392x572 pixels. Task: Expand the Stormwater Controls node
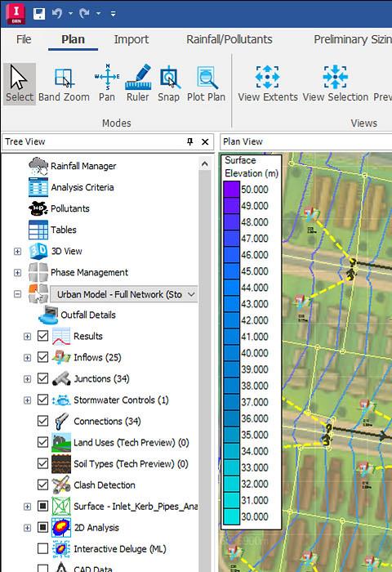click(27, 400)
